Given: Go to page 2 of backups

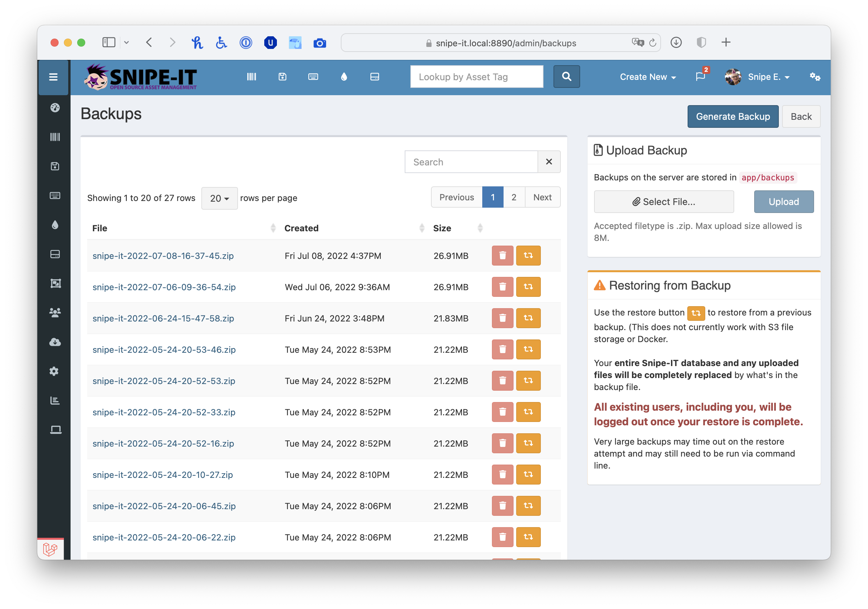Looking at the screenshot, I should 514,197.
